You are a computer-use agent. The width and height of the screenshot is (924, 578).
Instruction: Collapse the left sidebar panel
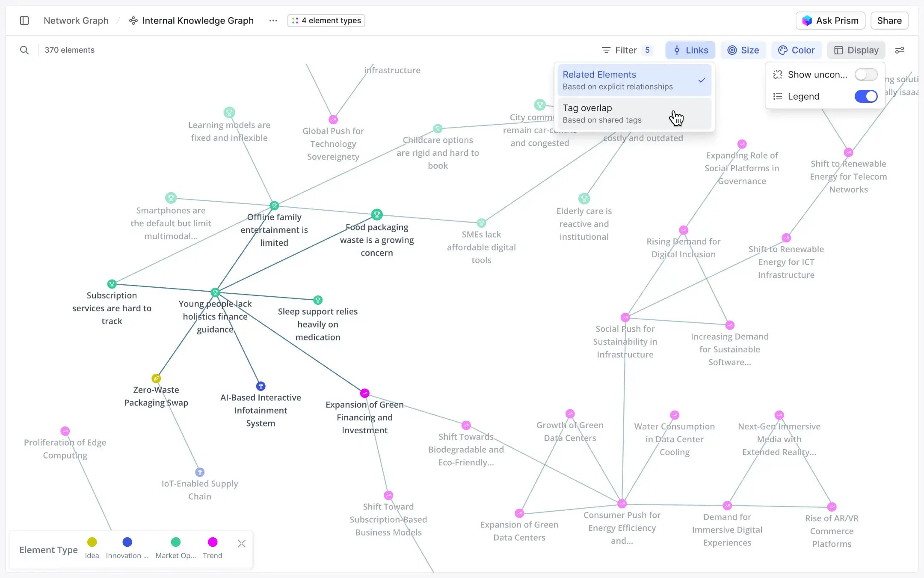pyautogui.click(x=24, y=20)
